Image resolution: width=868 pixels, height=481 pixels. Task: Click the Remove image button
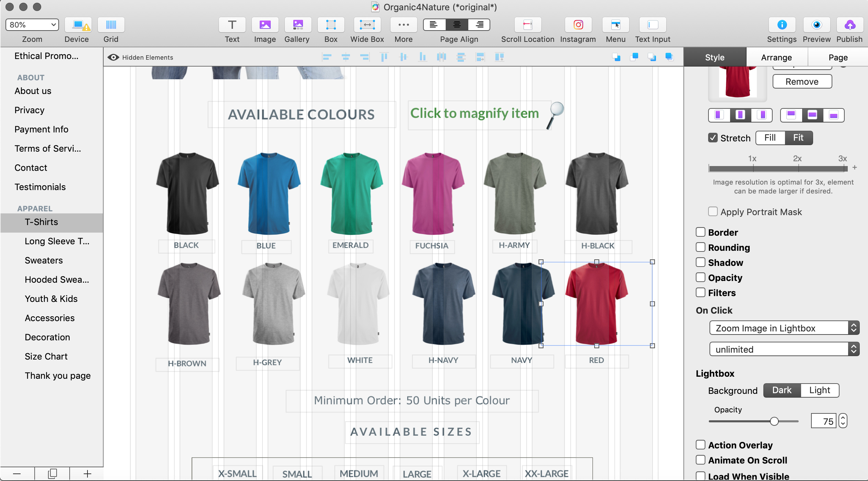click(x=802, y=82)
